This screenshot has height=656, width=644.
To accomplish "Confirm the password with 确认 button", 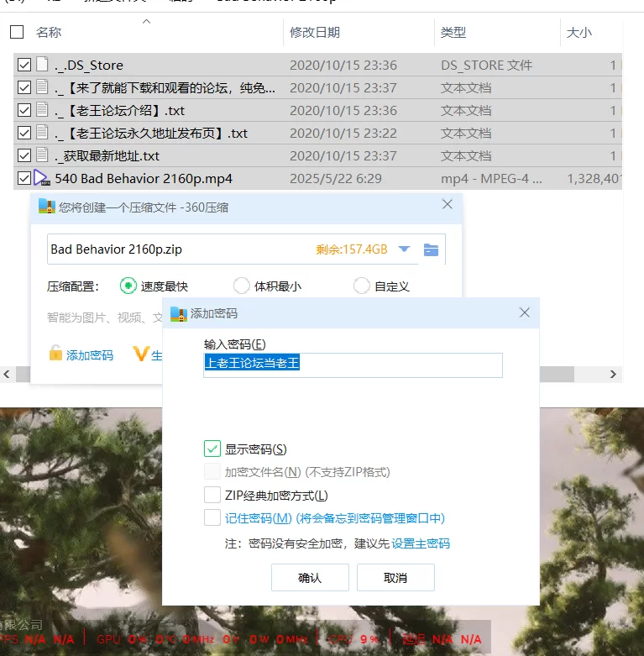I will (310, 577).
